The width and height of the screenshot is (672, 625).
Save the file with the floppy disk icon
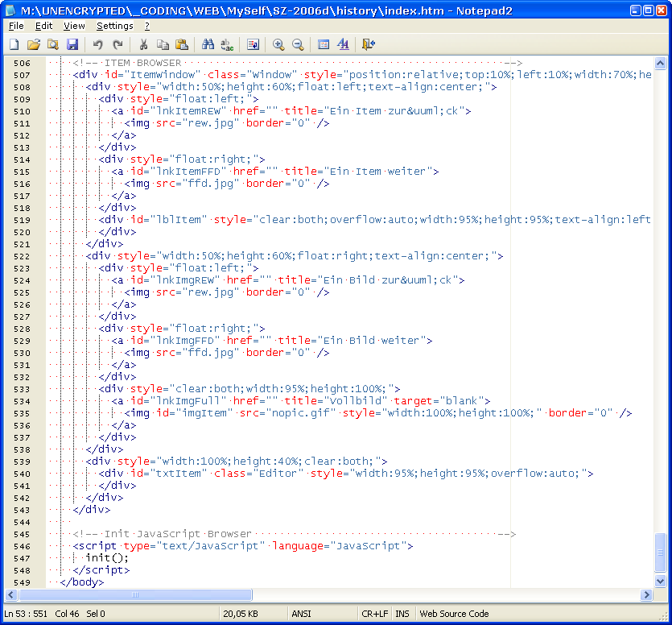tap(72, 44)
